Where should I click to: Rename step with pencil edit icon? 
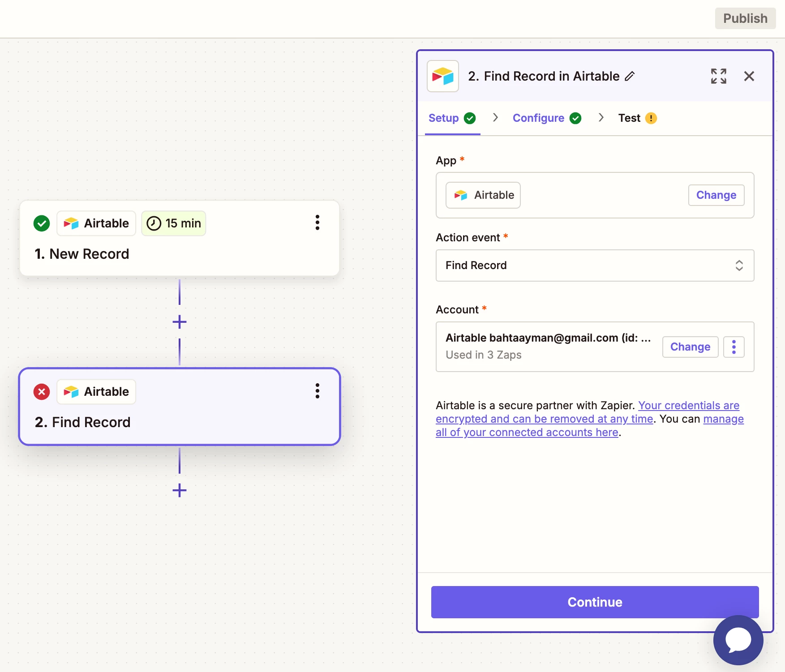coord(630,76)
